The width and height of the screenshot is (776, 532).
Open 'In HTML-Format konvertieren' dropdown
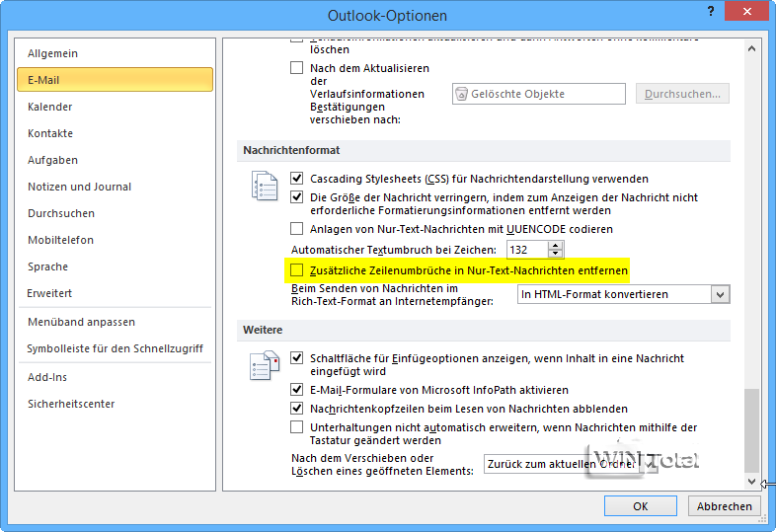(624, 294)
